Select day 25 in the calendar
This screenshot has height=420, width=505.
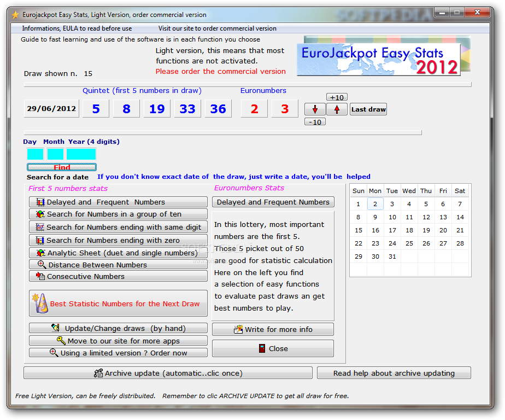409,243
